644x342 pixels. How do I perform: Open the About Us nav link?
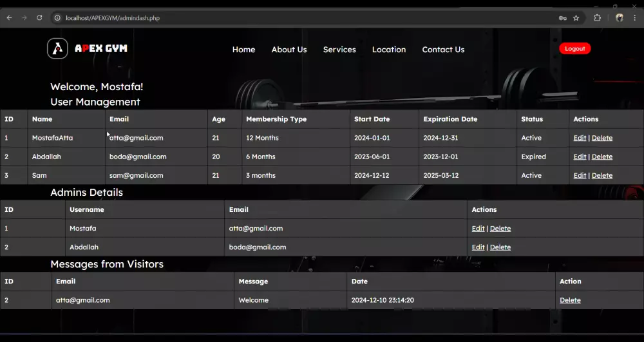(289, 49)
